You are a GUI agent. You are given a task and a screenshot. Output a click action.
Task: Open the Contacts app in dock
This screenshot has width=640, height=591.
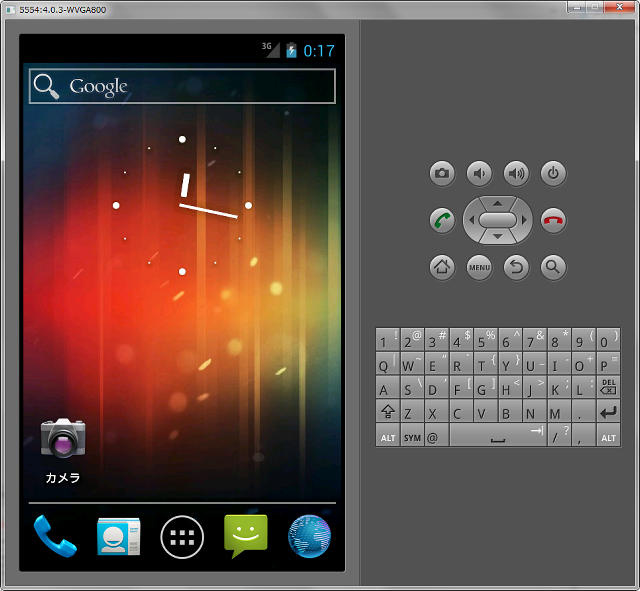coord(118,536)
